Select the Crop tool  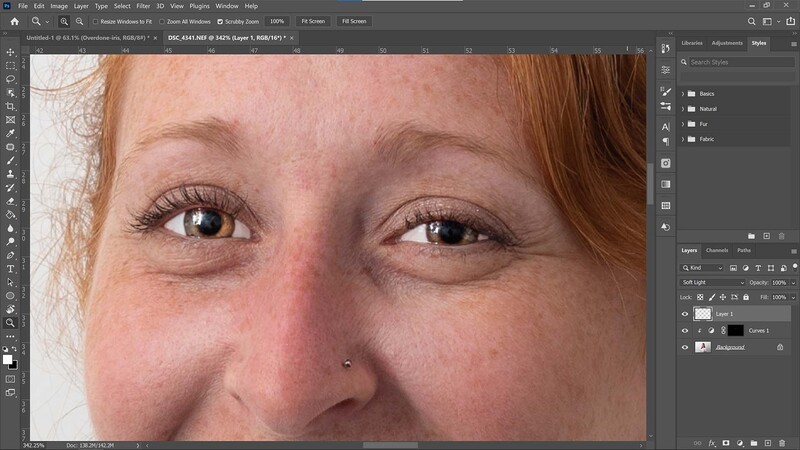tap(10, 106)
